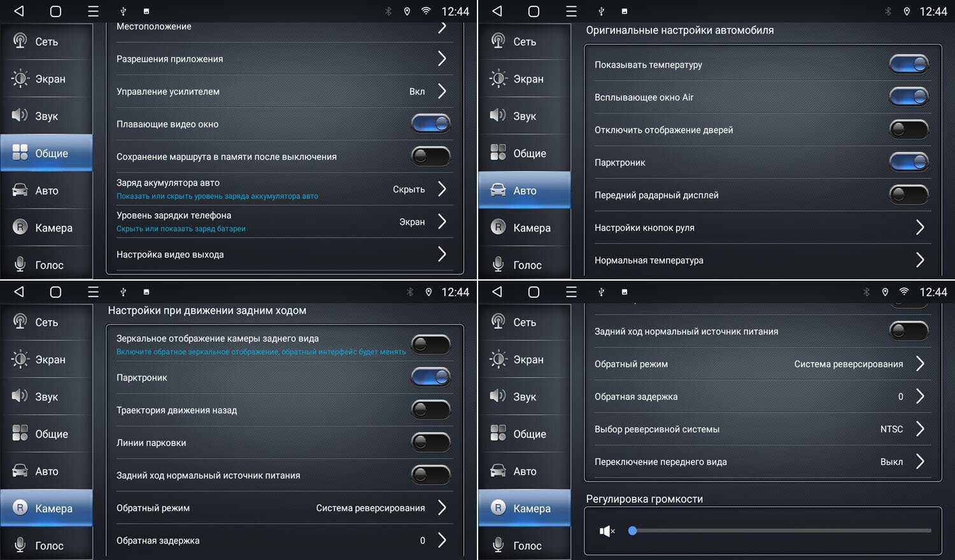Screen dimensions: 955x560
Task: Tap Сеть antenna icon beside the Местоположение row
Action: 20,41
